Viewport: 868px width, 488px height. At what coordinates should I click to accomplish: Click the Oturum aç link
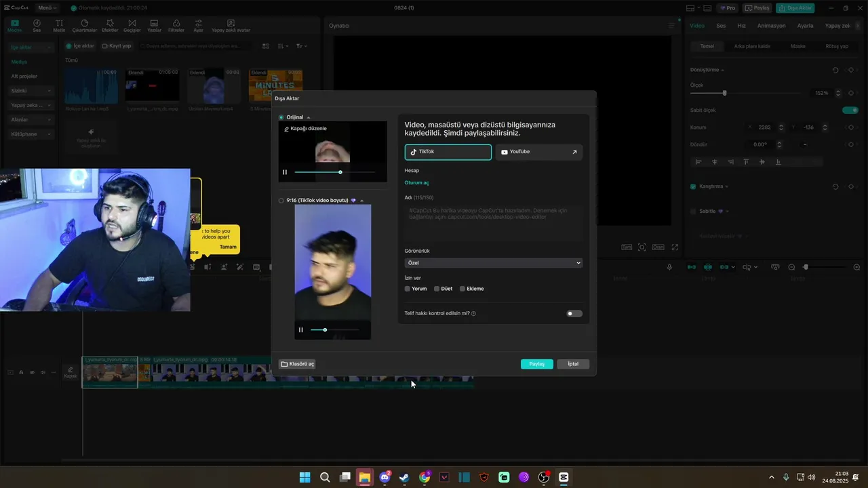(416, 183)
